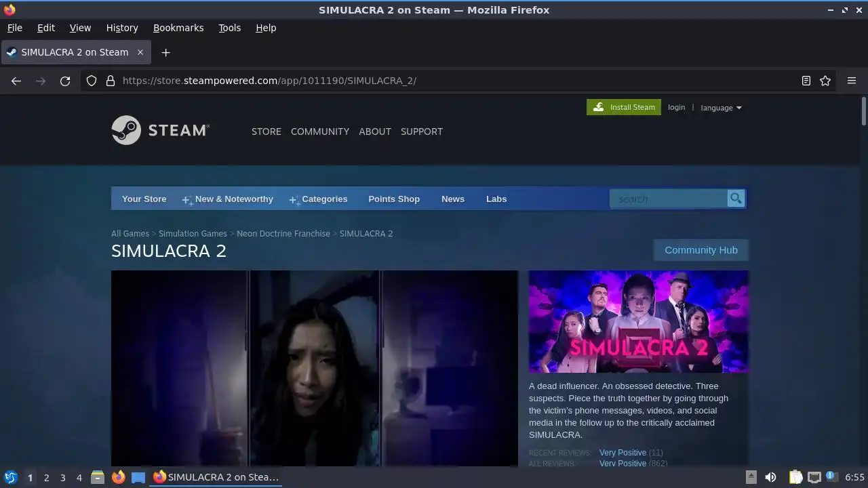This screenshot has width=868, height=488.
Task: Open the Tools menu
Action: [x=229, y=28]
